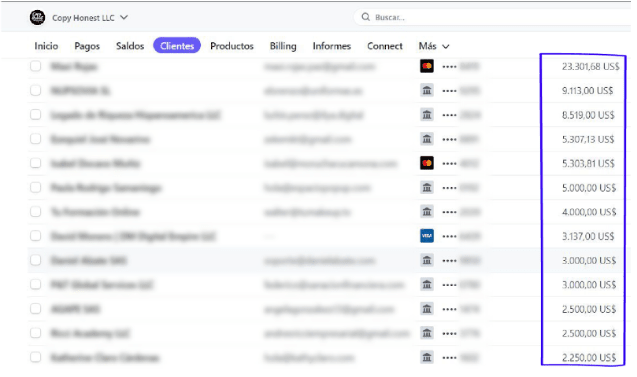The width and height of the screenshot is (637, 377).
Task: Select checkbox for the 5.307,13 US$ customer
Action: pos(36,139)
